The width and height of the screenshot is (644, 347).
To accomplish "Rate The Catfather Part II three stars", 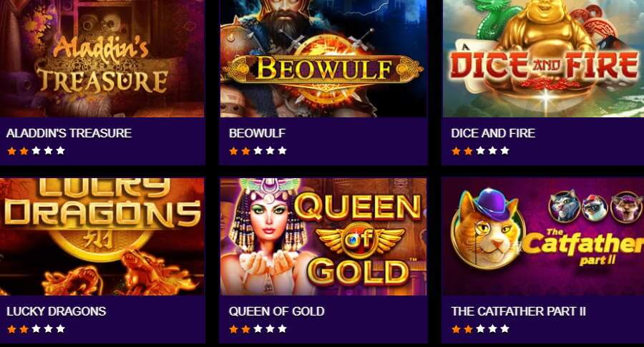I will (481, 329).
